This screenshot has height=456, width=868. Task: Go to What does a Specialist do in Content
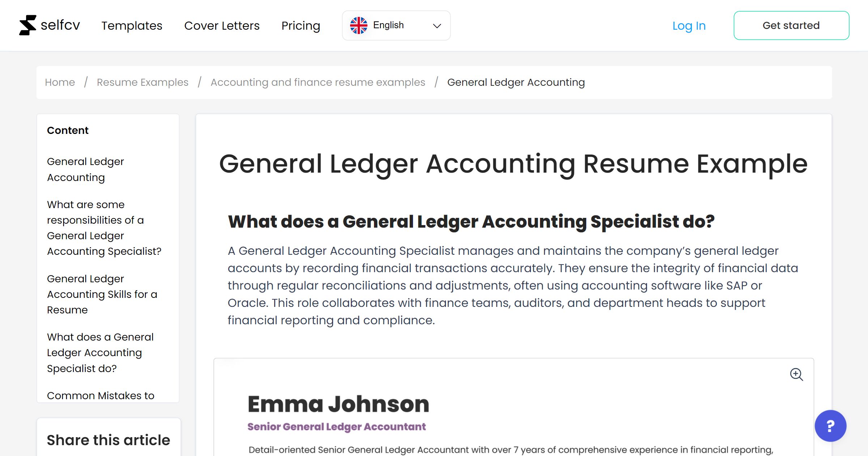point(100,352)
